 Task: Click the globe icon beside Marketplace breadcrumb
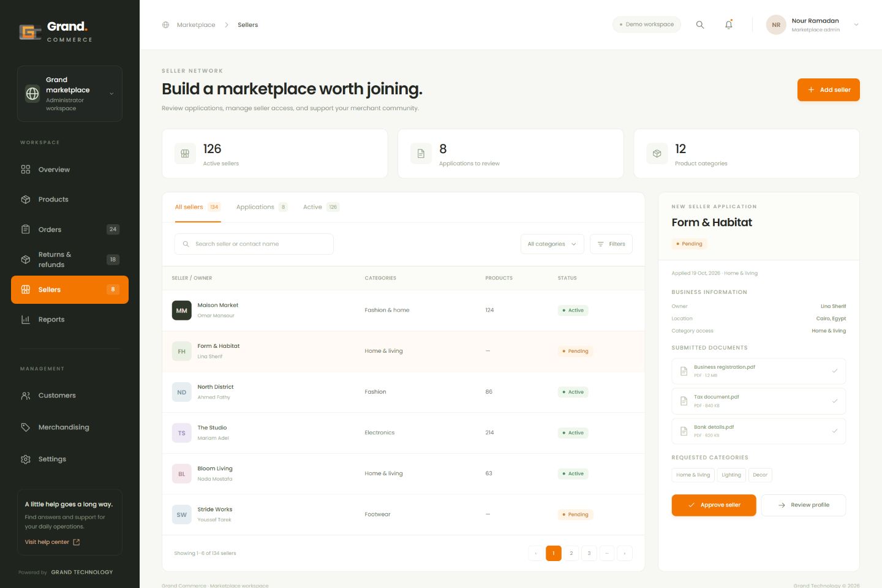(165, 25)
